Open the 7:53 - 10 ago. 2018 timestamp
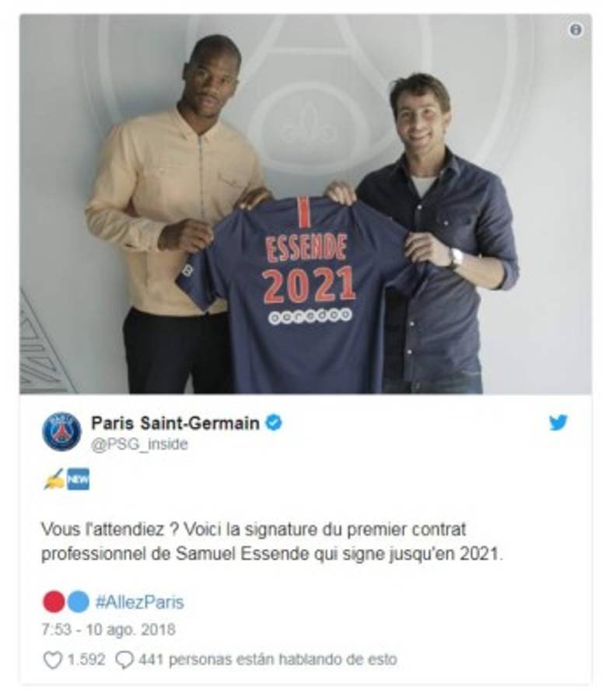Image resolution: width=609 pixels, height=700 pixels. (108, 629)
